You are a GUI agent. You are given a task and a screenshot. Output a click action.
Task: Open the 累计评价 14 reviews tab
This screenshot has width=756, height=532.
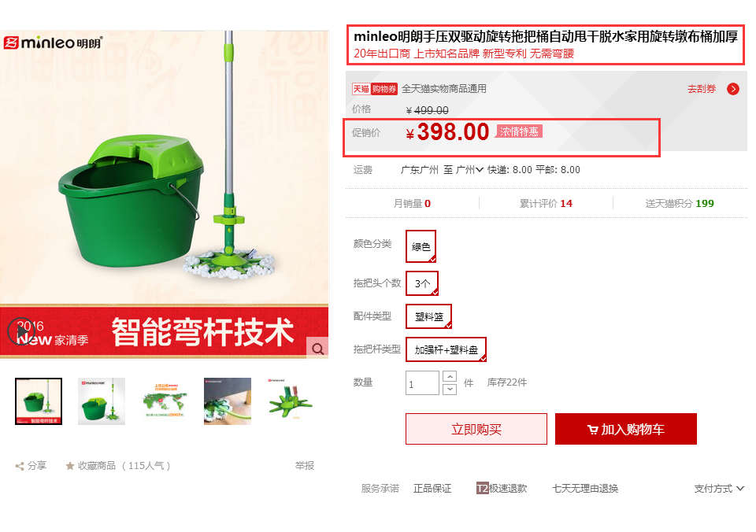[x=546, y=203]
